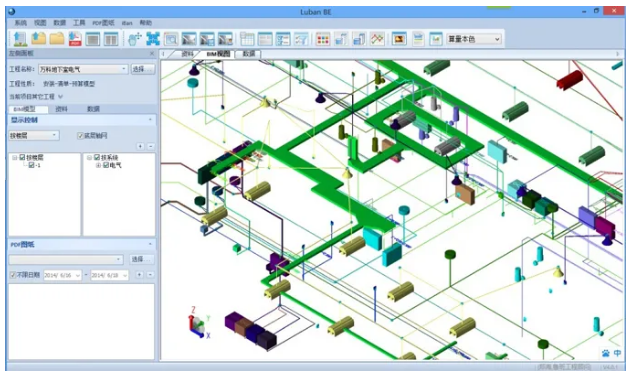Open the PDF图纸 menu
The width and height of the screenshot is (631, 374).
point(103,23)
